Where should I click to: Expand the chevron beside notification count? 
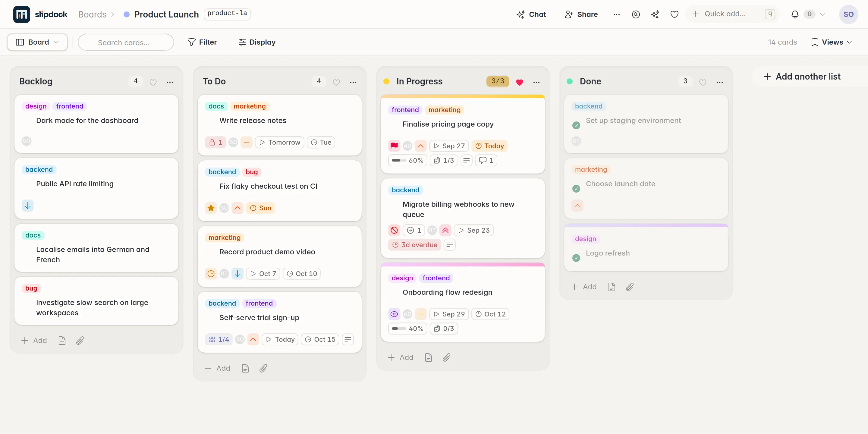pos(822,14)
